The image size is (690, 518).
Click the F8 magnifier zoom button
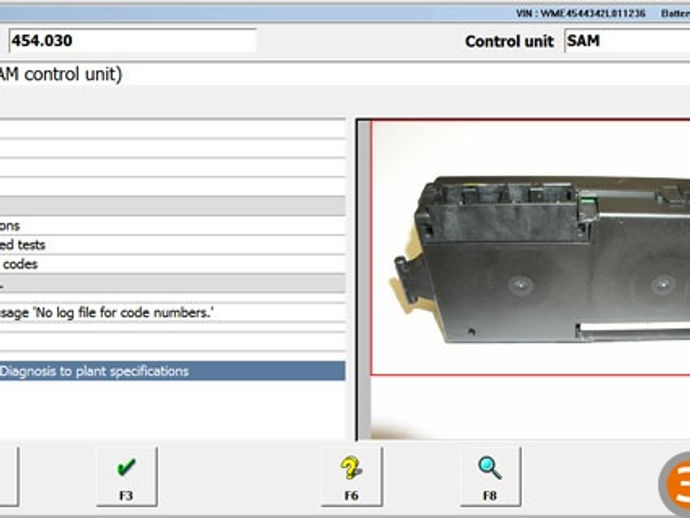[490, 477]
